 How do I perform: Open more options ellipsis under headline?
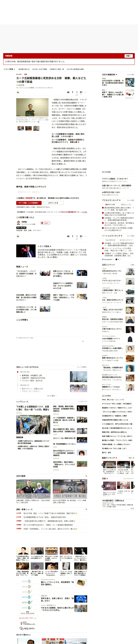[x=85, y=92]
